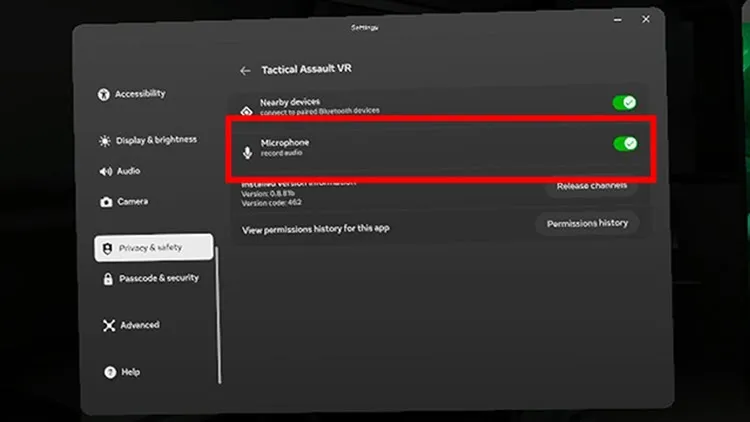The image size is (750, 422).
Task: Click the Permissions history button
Action: [587, 223]
